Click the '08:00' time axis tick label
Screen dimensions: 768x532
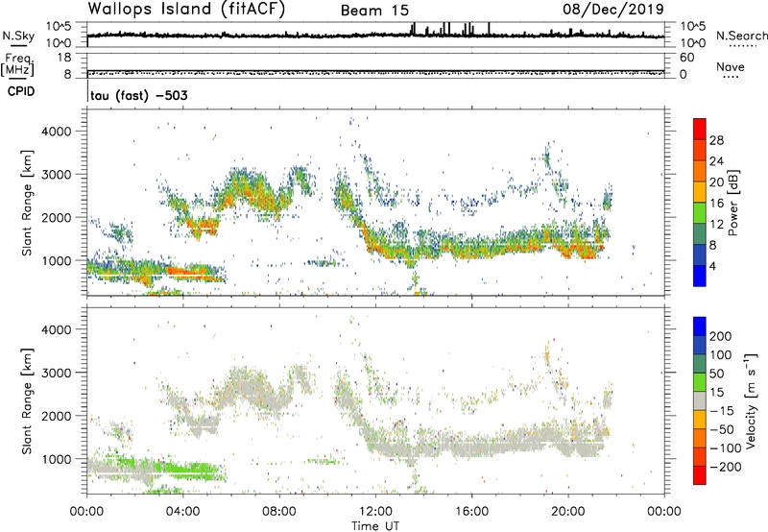[279, 512]
